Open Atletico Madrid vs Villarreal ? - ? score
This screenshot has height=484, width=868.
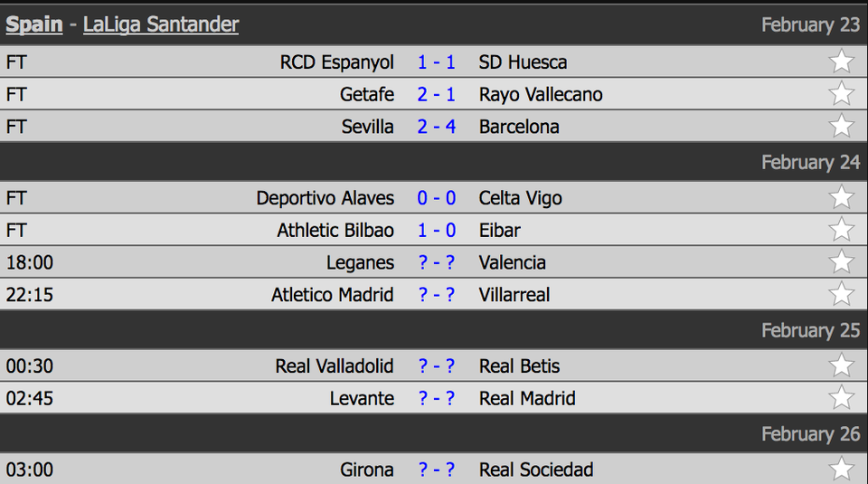coord(436,295)
